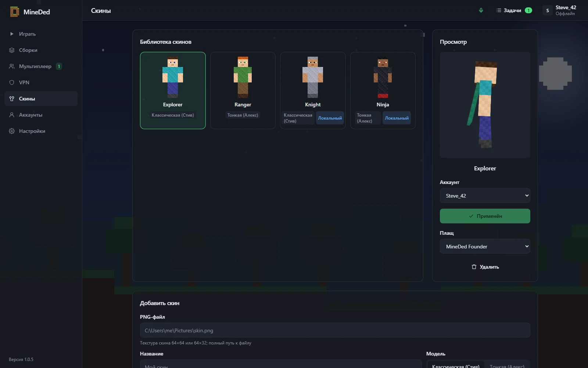Click the Локальный tag on Ninja
This screenshot has width=588, height=368.
pos(397,118)
